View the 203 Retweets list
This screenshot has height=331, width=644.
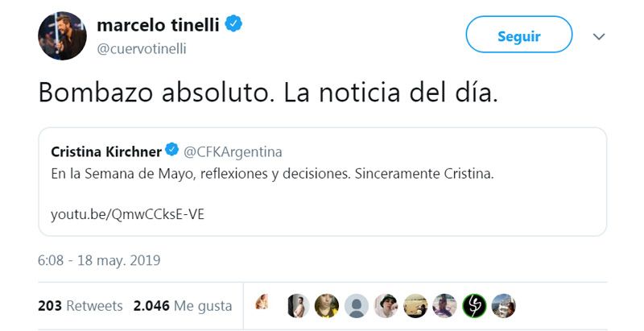pos(80,306)
